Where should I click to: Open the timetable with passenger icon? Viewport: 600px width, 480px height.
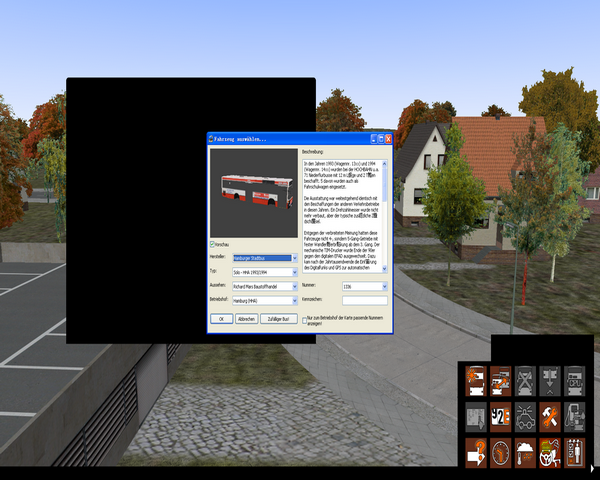(x=574, y=453)
